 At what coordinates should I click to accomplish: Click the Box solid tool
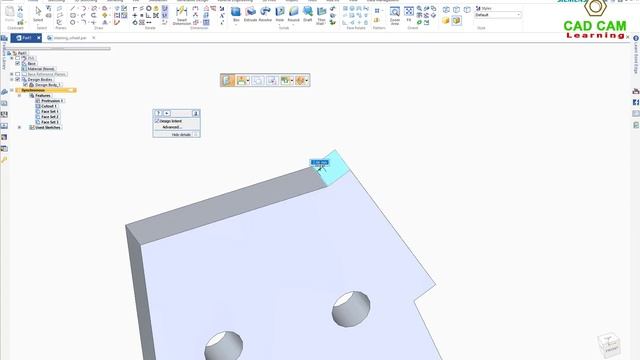pyautogui.click(x=236, y=13)
